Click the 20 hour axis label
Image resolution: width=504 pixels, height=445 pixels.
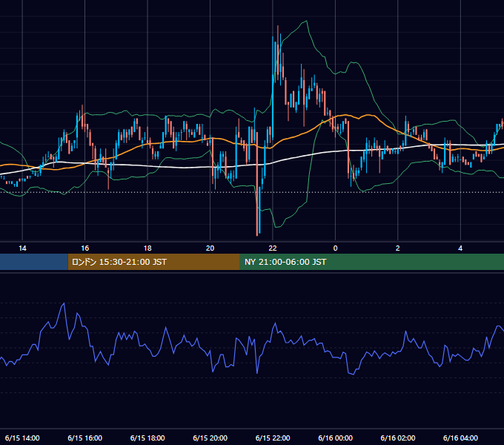(x=210, y=248)
